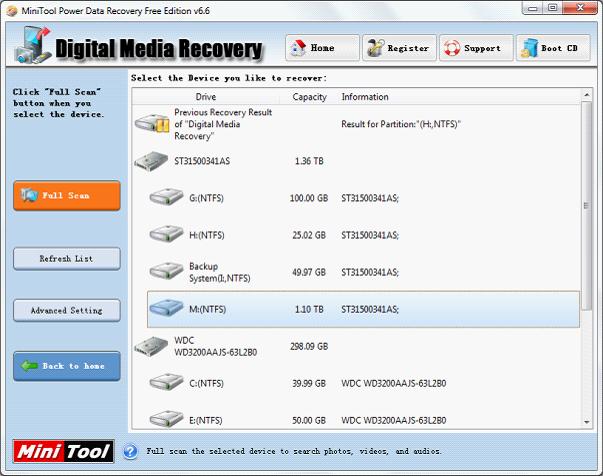Click the 'ST31500341AS' disk name

pyautogui.click(x=202, y=161)
